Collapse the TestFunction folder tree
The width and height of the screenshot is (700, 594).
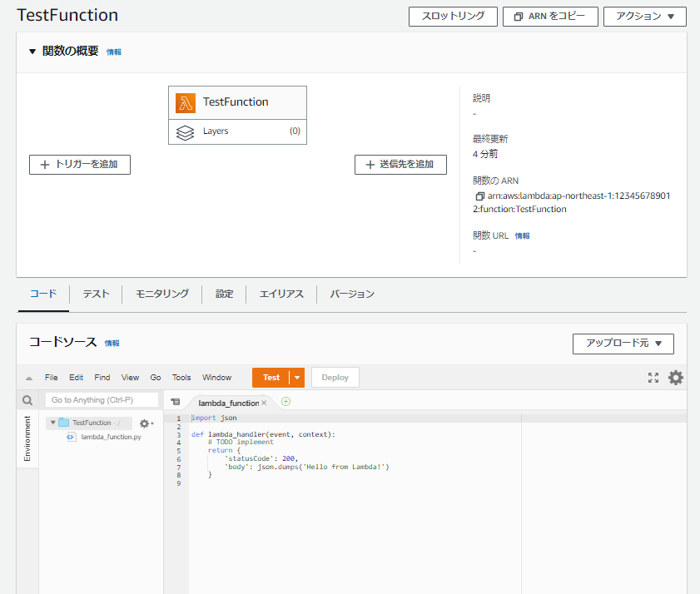52,422
